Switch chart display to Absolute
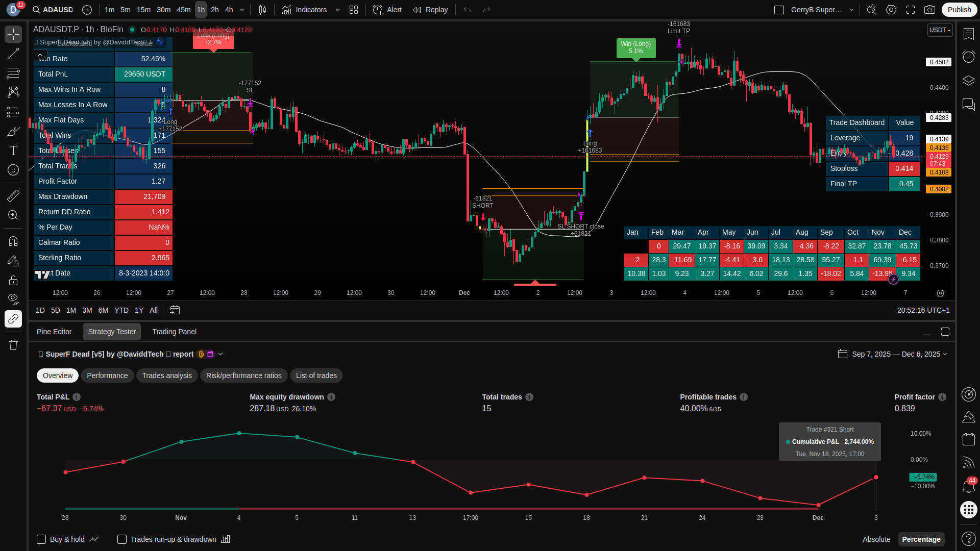The width and height of the screenshot is (980, 551). 876,539
